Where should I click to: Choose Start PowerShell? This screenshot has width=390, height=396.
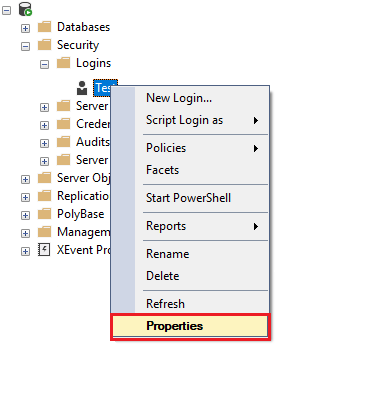pyautogui.click(x=190, y=198)
